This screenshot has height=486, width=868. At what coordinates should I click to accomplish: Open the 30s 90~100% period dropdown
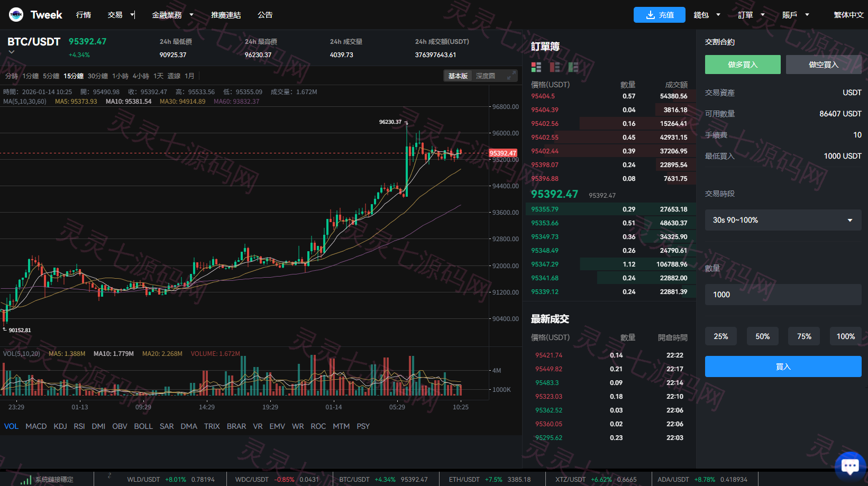[x=783, y=220]
